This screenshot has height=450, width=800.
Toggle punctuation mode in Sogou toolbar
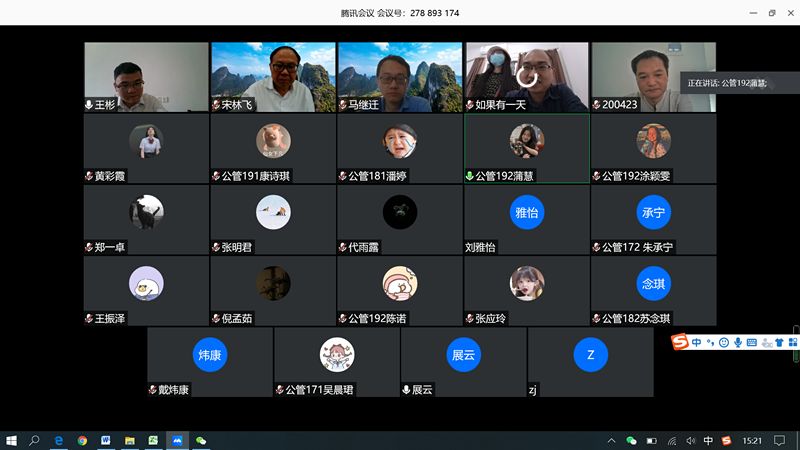point(711,343)
